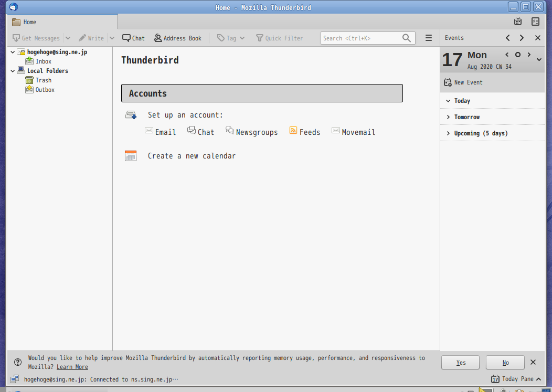This screenshot has width=552, height=392.
Task: Expand the Tomorrow section
Action: [448, 117]
